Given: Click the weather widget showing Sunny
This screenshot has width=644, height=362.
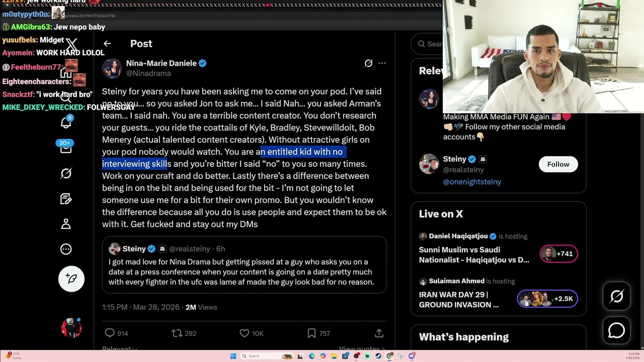Looking at the screenshot, I should (x=13, y=356).
